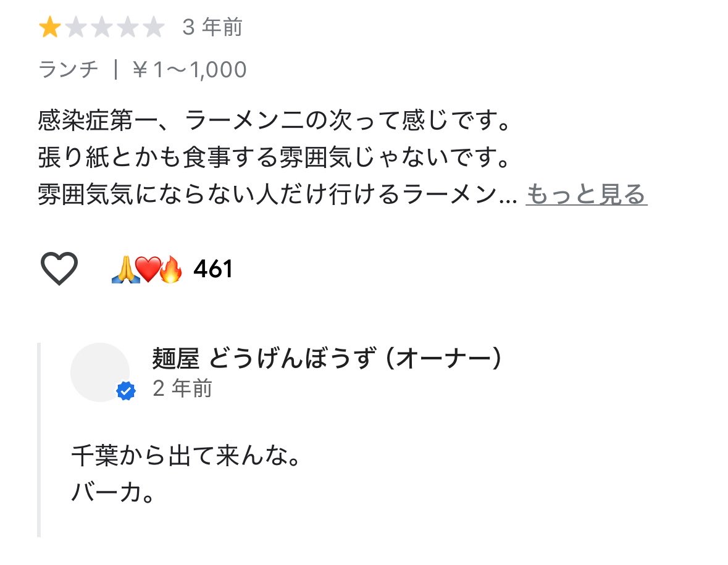Click the third gray rating star
728x565 pixels.
102,27
